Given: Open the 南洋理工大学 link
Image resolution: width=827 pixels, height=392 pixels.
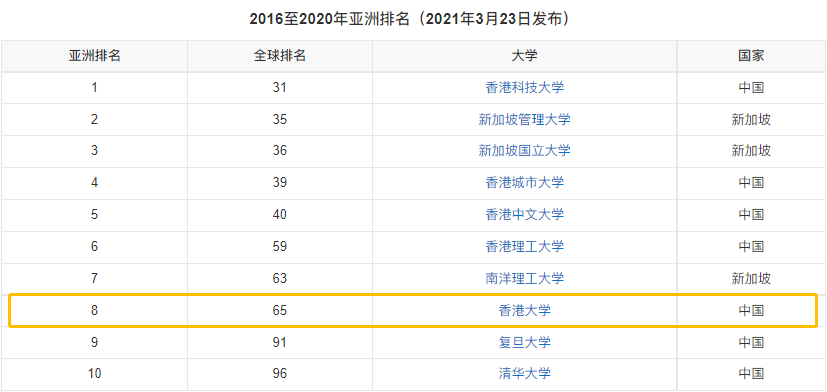Looking at the screenshot, I should [524, 279].
